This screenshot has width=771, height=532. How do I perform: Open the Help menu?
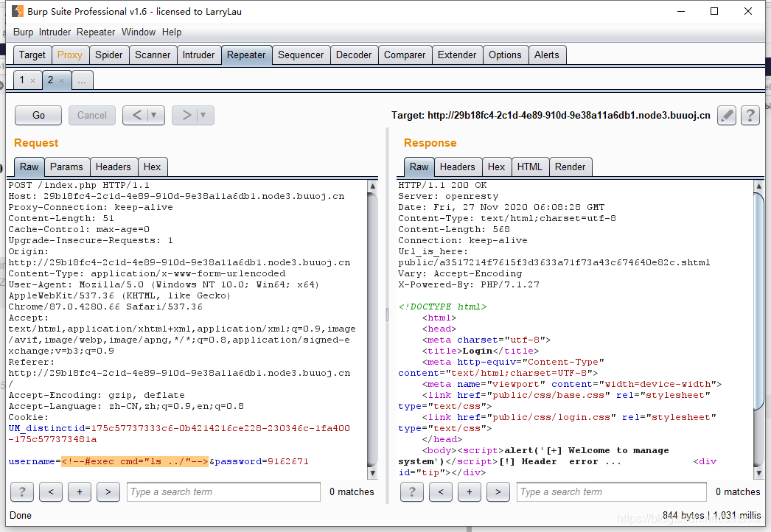point(172,32)
